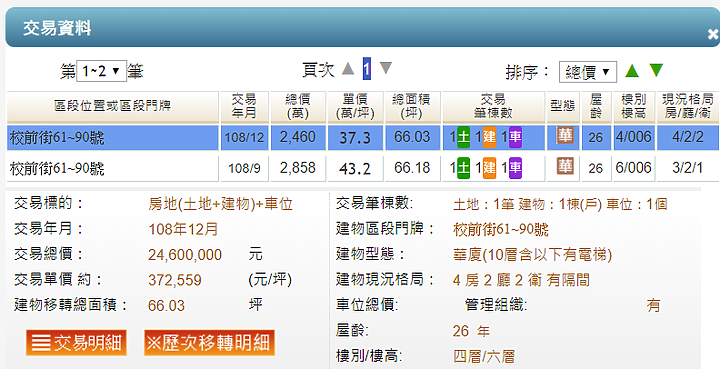The image size is (720, 369).
Task: Select the 108/9 校前街61~90號 row
Action: point(363,168)
